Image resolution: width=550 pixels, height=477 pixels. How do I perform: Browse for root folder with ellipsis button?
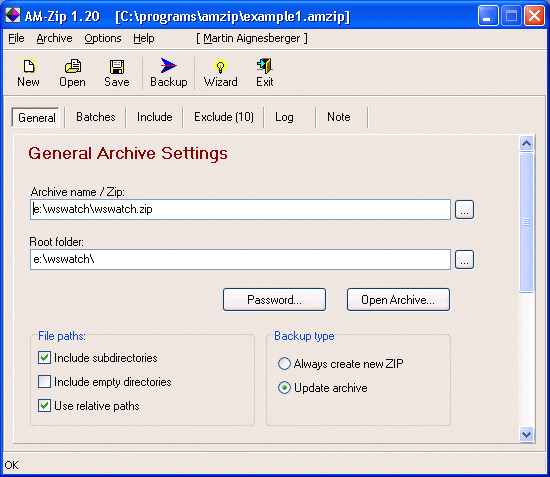click(464, 260)
